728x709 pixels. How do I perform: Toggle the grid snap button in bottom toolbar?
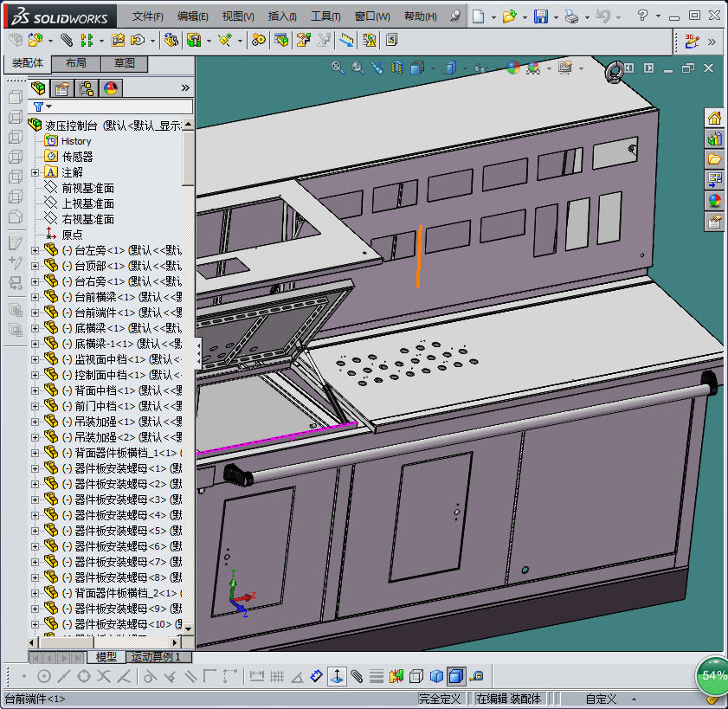coord(276,676)
